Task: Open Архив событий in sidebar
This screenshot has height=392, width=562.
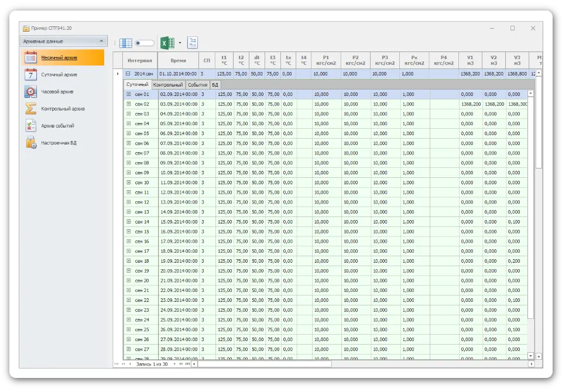Action: point(57,126)
